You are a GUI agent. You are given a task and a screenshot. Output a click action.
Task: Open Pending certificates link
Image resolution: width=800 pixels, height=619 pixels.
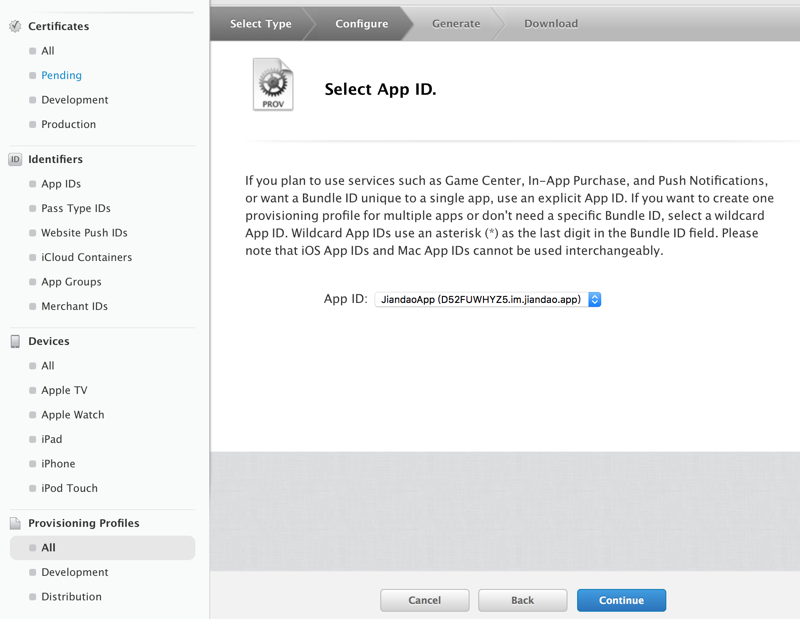click(61, 76)
